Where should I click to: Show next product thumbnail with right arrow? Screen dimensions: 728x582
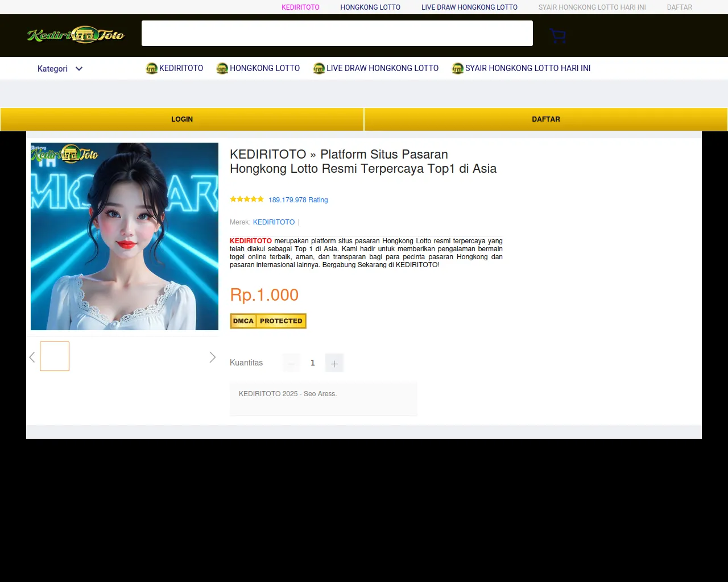pyautogui.click(x=212, y=357)
